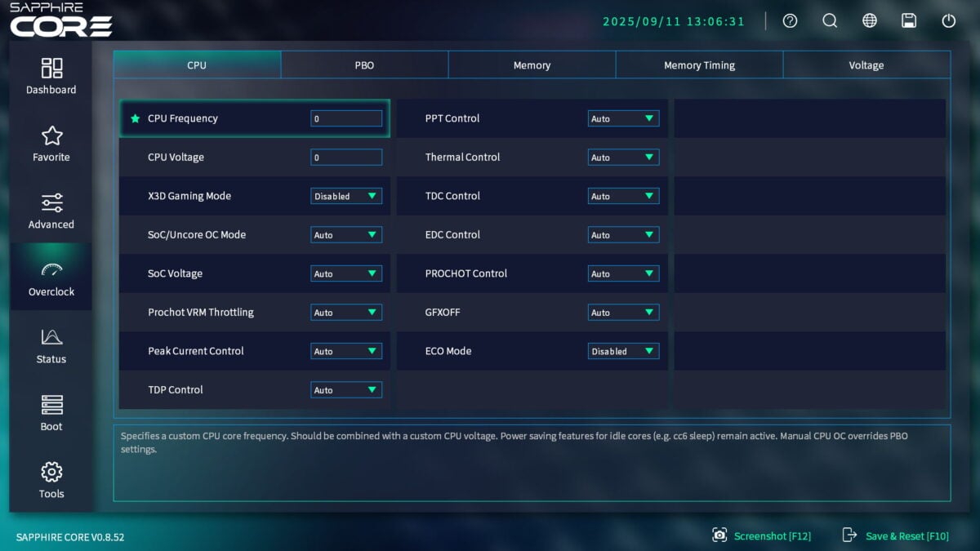Open the Status graph section
The width and height of the screenshot is (980, 551).
pos(51,345)
